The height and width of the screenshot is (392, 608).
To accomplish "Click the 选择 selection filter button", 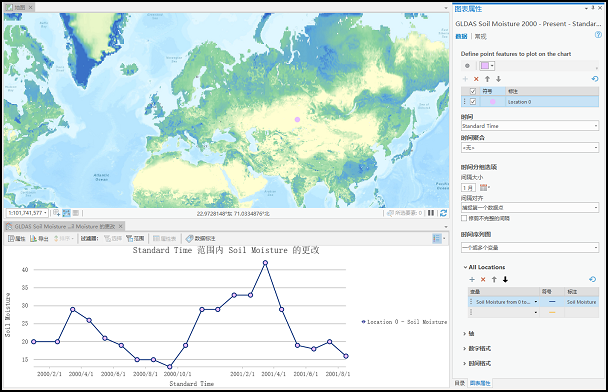I will click(113, 238).
